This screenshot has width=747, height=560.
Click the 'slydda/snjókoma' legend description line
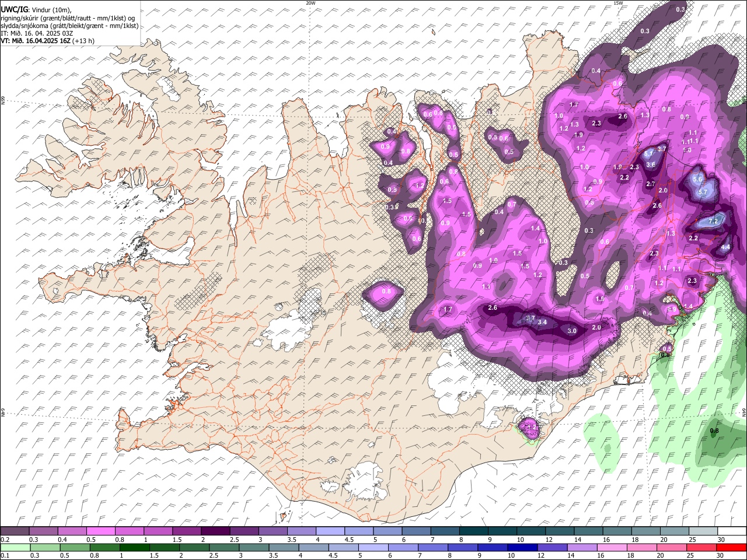click(69, 26)
